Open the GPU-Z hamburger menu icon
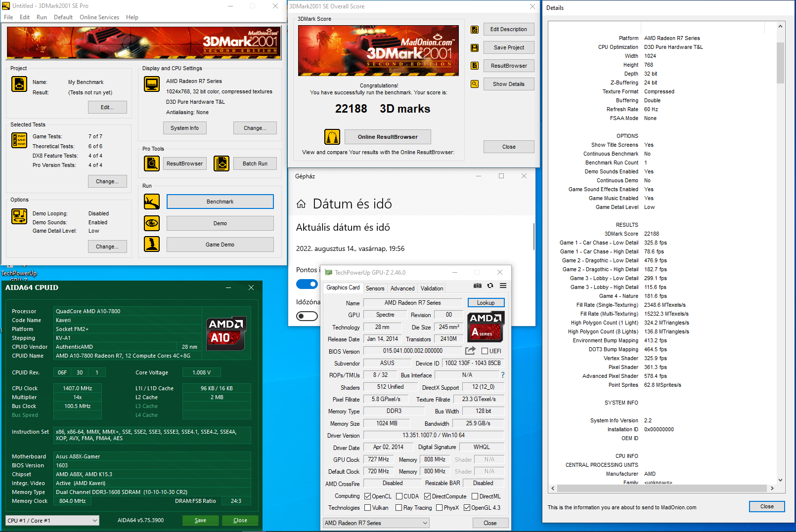 503,286
